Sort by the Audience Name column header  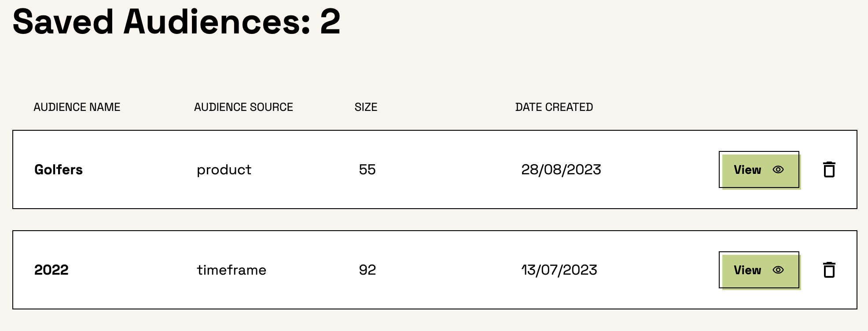tap(77, 107)
